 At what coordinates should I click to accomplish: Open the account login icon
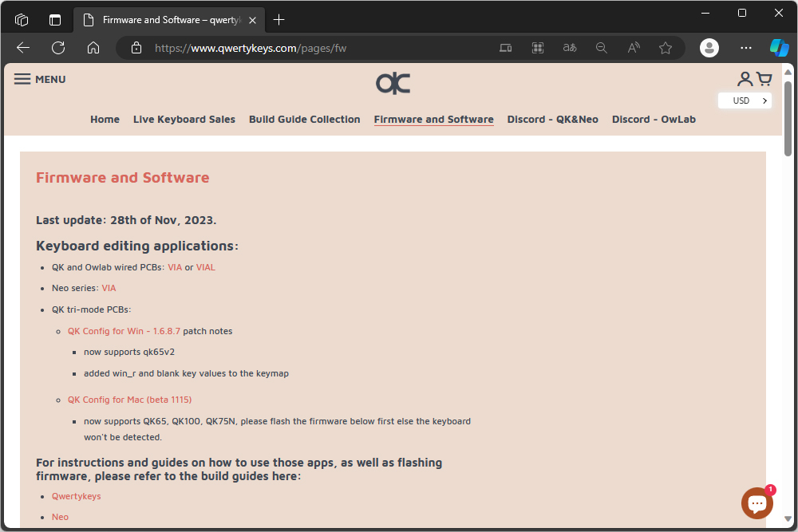click(745, 79)
